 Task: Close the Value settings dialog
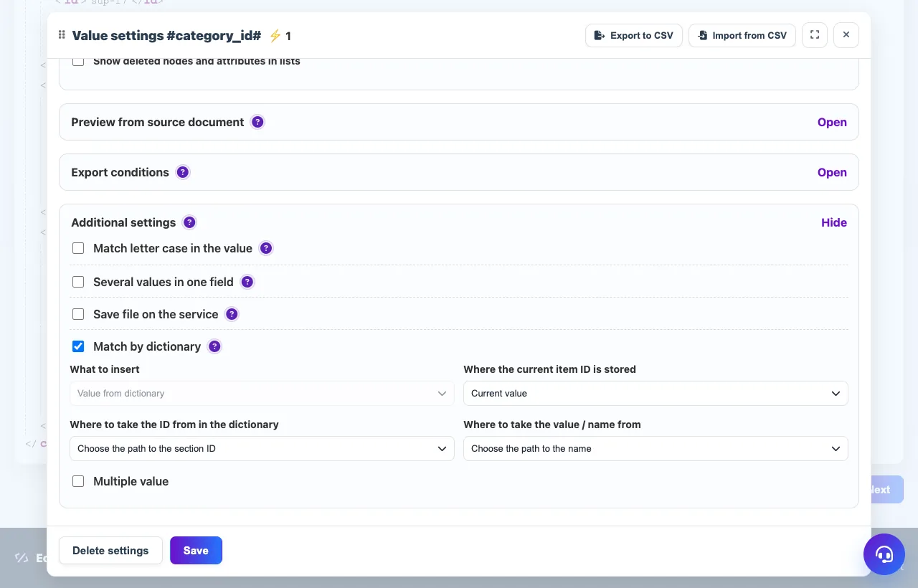[x=846, y=35]
